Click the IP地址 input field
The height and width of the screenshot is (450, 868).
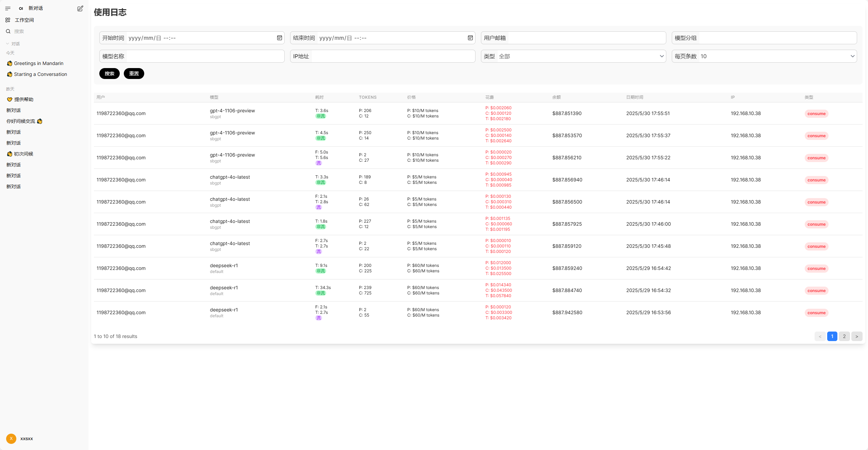(x=383, y=56)
